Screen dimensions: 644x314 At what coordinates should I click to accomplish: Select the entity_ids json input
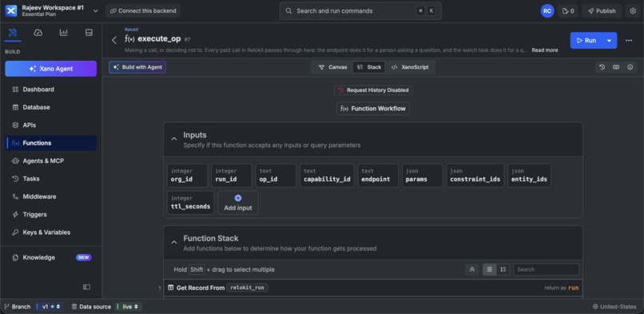(x=530, y=175)
